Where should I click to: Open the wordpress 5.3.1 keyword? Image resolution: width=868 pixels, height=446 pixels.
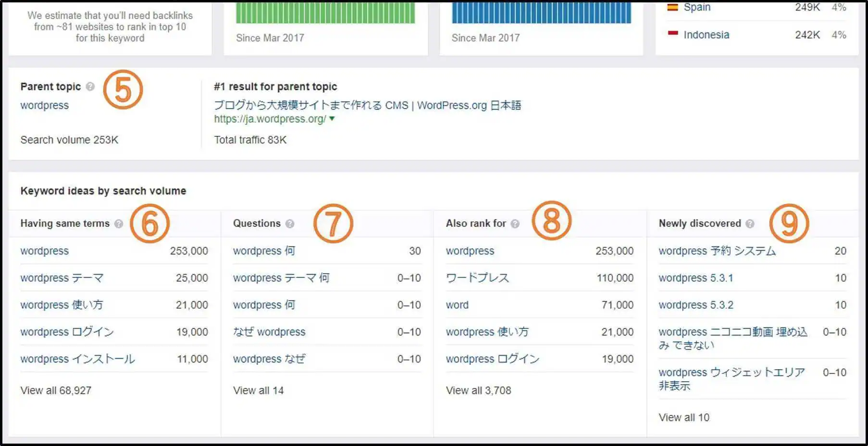tap(696, 278)
